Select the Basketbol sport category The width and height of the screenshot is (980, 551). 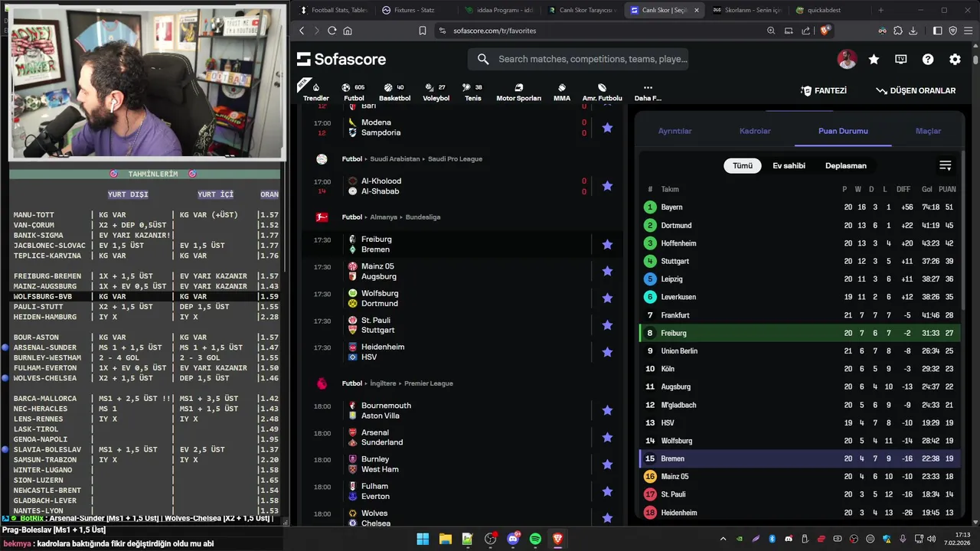coord(394,92)
